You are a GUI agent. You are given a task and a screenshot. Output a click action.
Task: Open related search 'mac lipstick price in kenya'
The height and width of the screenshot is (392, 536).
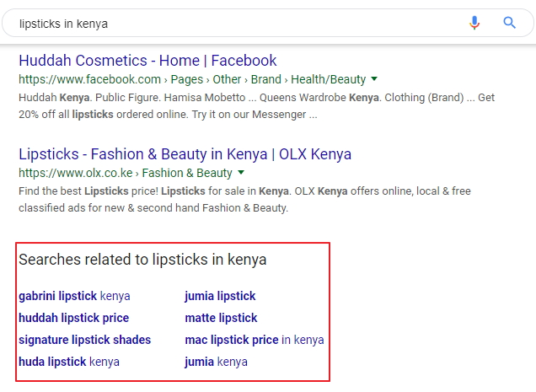255,340
